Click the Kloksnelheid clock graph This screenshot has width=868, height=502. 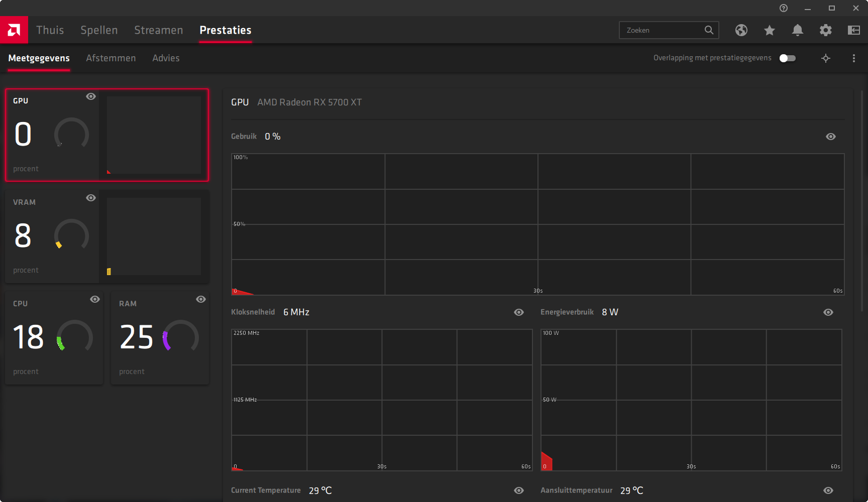pyautogui.click(x=382, y=400)
